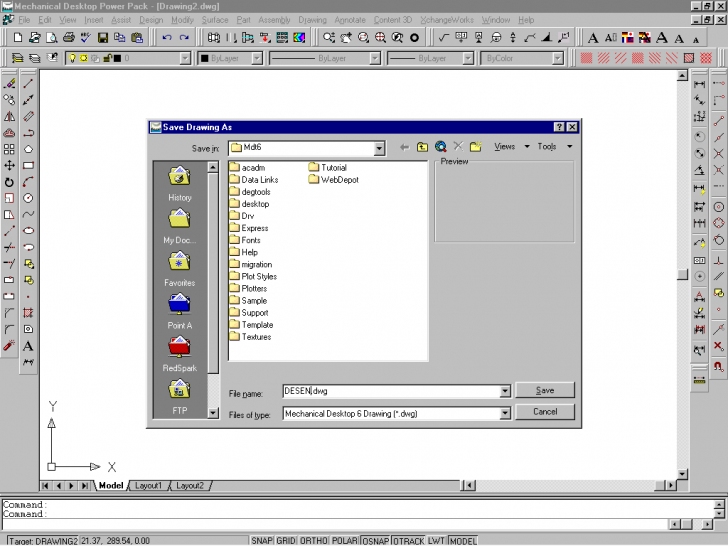This screenshot has height=546, width=728.
Task: Select the Mirror tool in the modify toolbar
Action: click(x=9, y=117)
